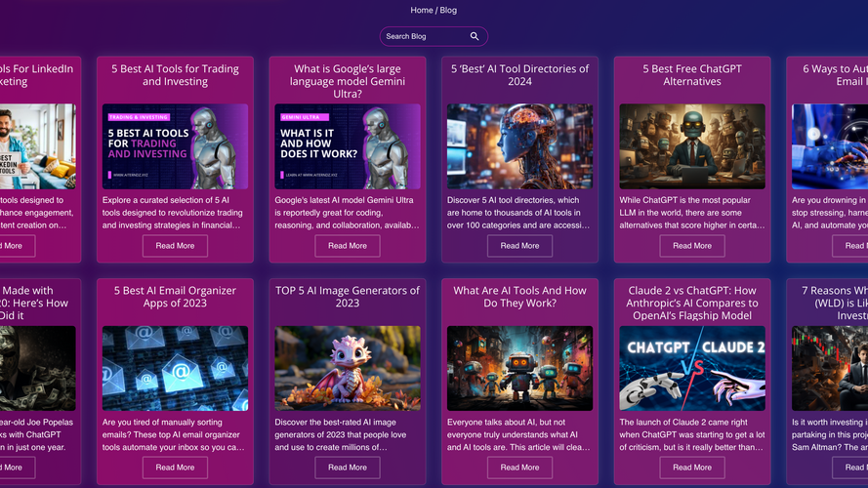
Task: Read More on AI Tool Directories card
Action: pos(519,246)
